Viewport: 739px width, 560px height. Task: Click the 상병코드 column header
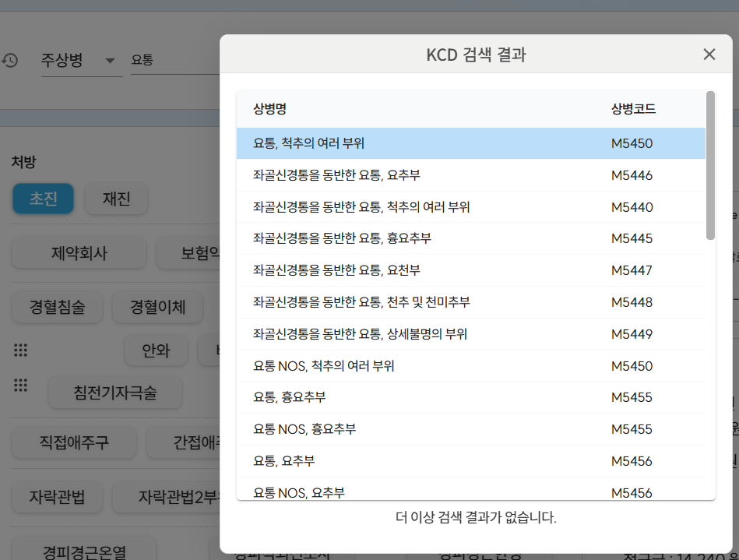pos(633,109)
